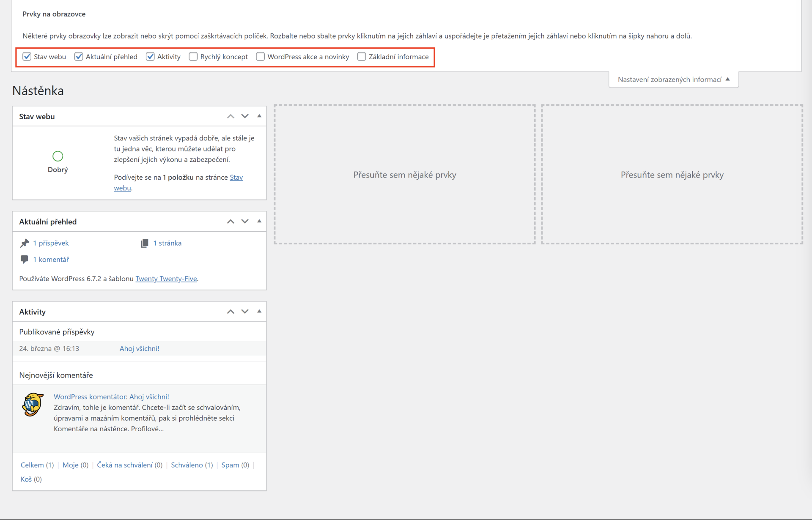812x520 pixels.
Task: Uncheck the Stav webu checkbox
Action: [x=27, y=57]
